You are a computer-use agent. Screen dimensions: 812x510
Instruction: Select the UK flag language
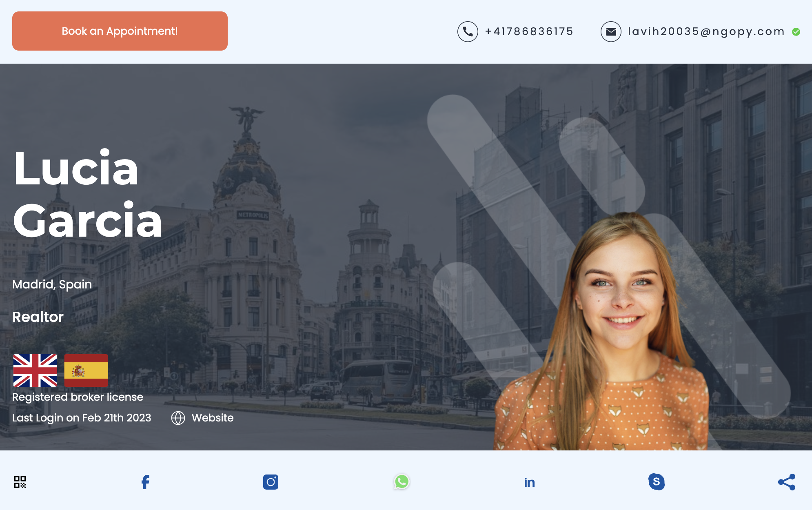pyautogui.click(x=35, y=370)
